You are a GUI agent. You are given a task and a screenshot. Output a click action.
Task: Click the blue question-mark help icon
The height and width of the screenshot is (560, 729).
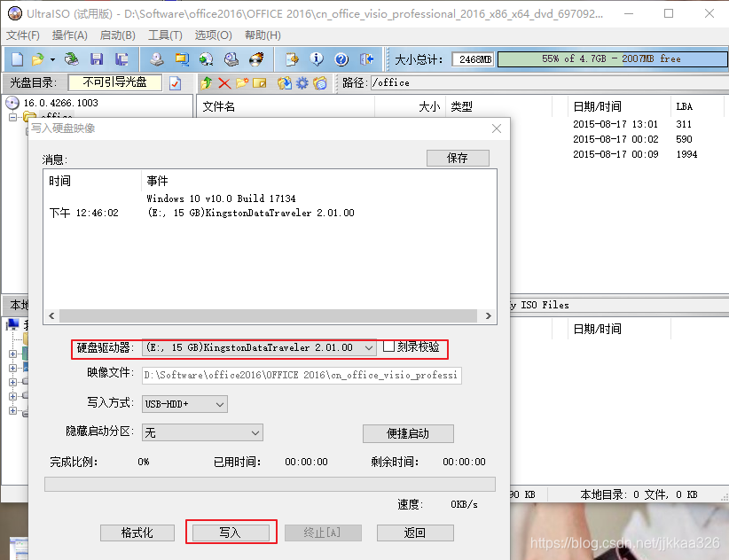pos(341,59)
